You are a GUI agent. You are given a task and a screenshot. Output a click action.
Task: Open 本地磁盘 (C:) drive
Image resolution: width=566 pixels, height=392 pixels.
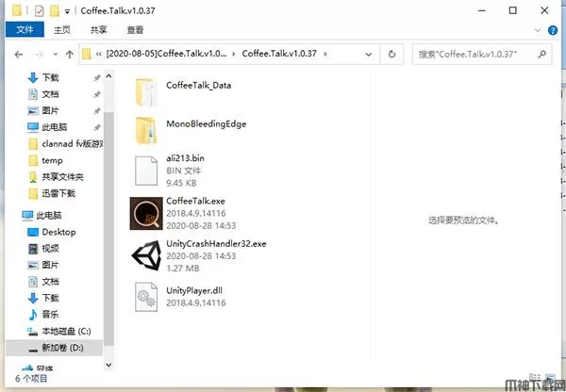pyautogui.click(x=59, y=331)
